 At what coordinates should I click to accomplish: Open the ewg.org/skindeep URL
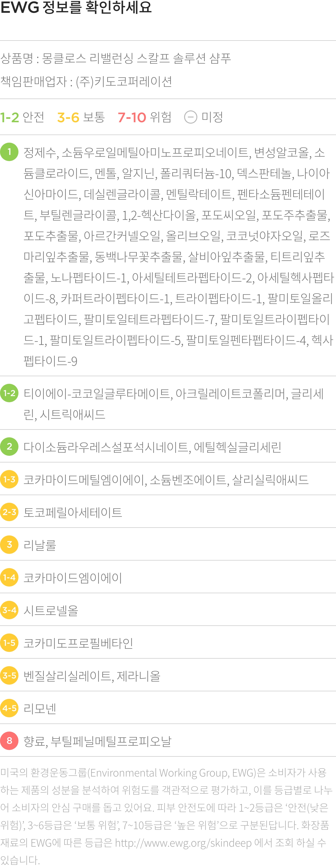[183, 843]
